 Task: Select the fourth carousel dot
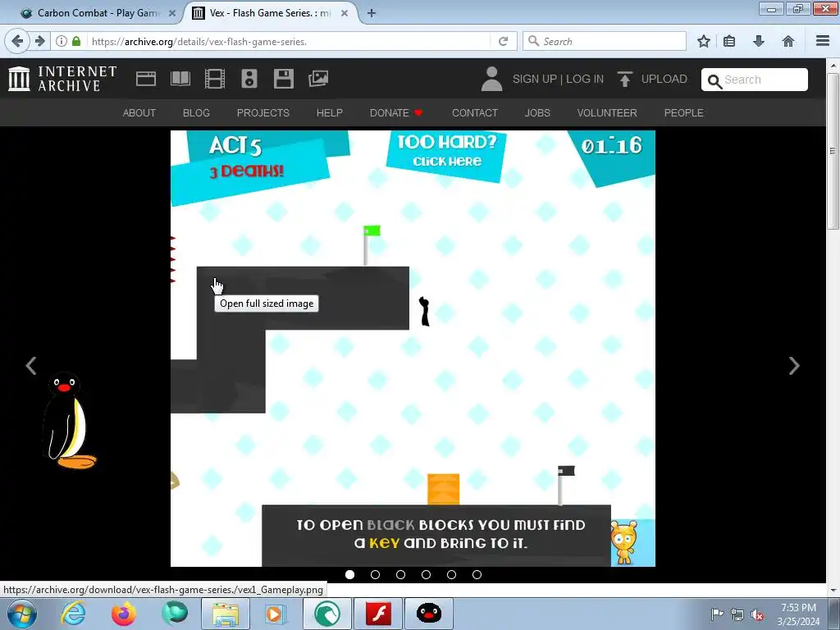pyautogui.click(x=426, y=575)
